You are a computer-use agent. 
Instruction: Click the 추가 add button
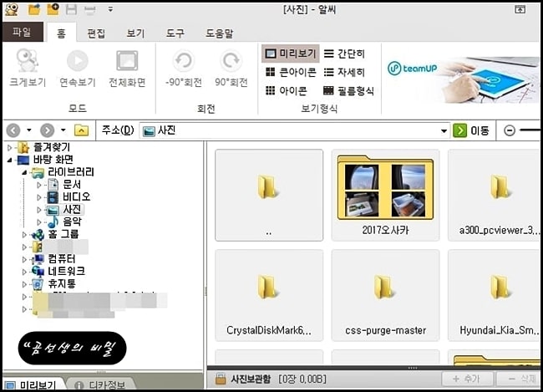coord(466,379)
